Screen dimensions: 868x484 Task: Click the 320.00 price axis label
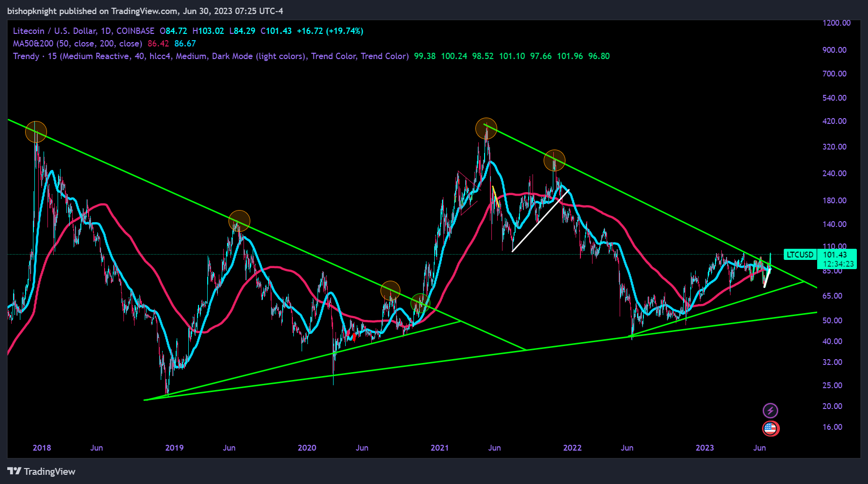coord(835,147)
